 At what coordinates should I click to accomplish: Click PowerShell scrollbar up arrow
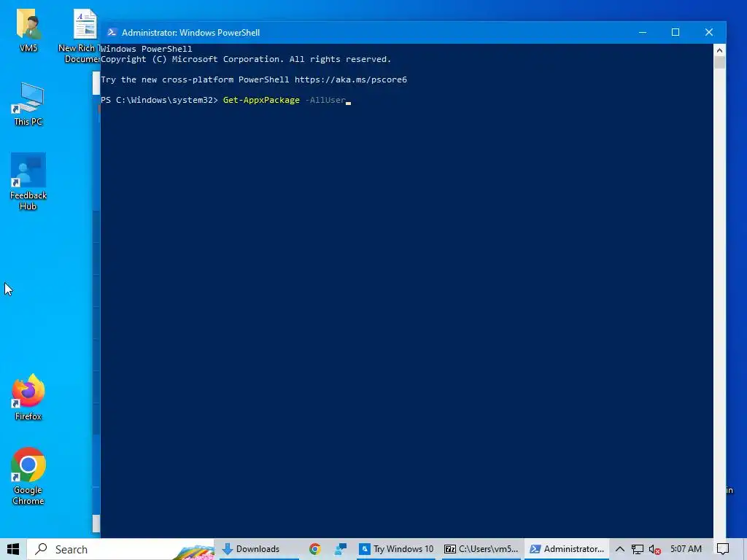click(x=719, y=50)
